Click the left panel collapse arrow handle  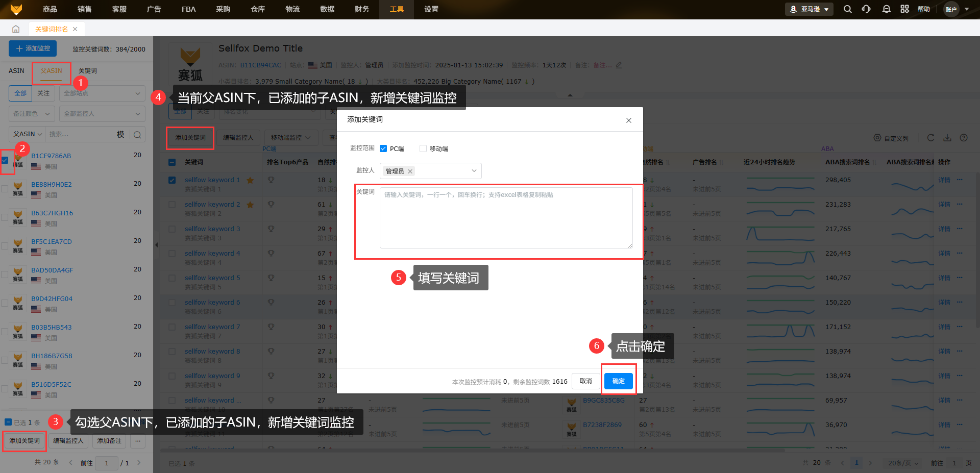pyautogui.click(x=157, y=245)
